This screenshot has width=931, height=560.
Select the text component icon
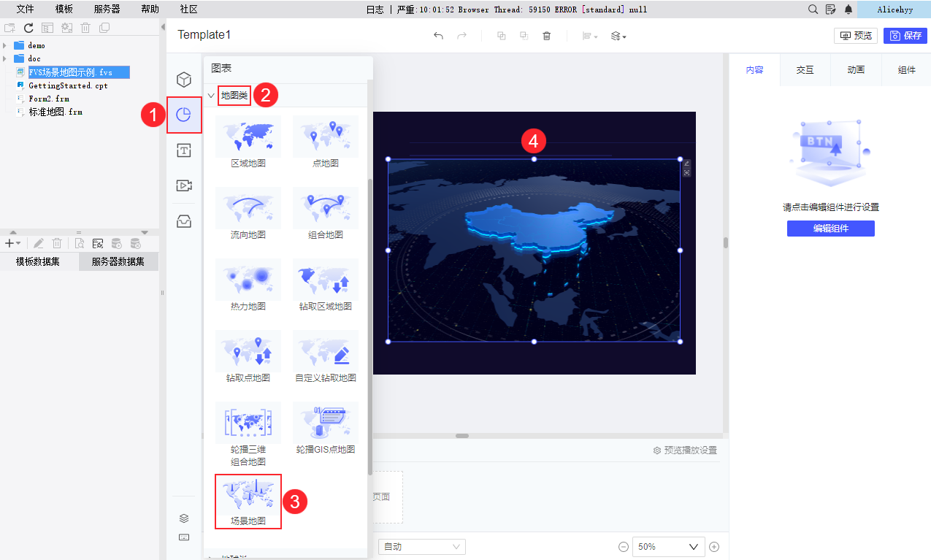(184, 150)
